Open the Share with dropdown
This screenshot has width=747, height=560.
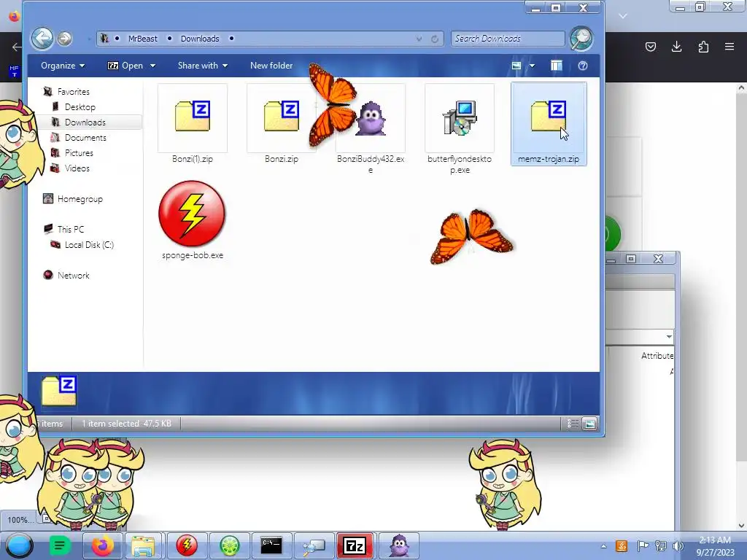click(203, 66)
